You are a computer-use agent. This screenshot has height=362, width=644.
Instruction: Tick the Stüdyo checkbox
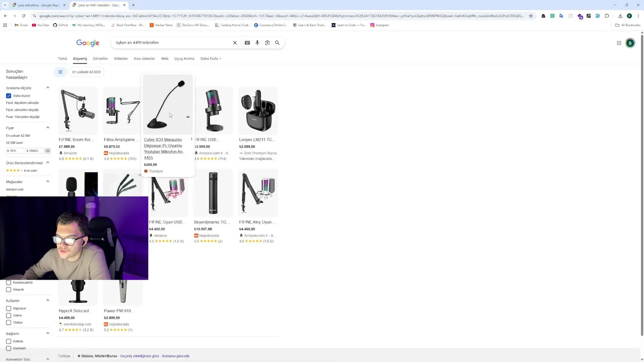click(x=9, y=322)
